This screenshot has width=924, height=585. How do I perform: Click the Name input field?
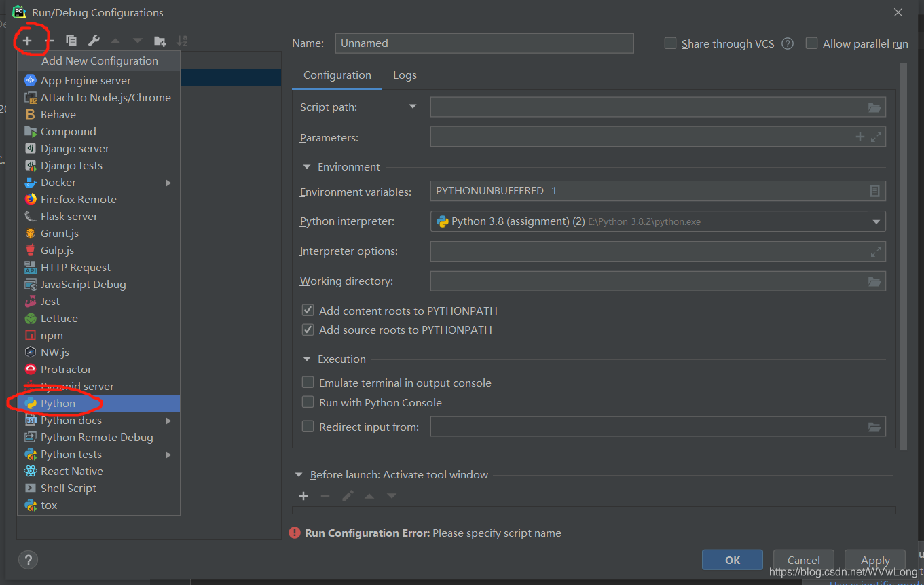tap(484, 43)
